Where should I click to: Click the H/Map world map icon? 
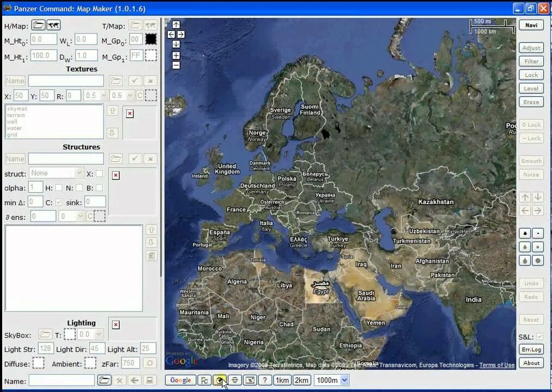pyautogui.click(x=53, y=25)
